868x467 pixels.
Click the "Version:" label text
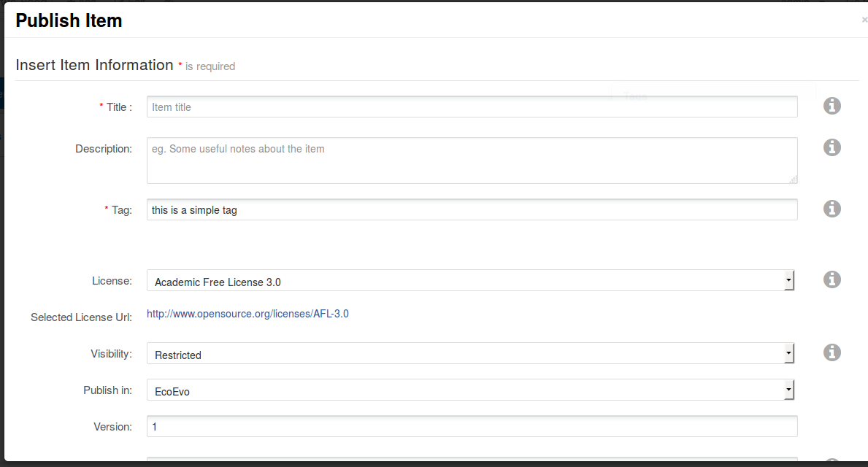(112, 427)
